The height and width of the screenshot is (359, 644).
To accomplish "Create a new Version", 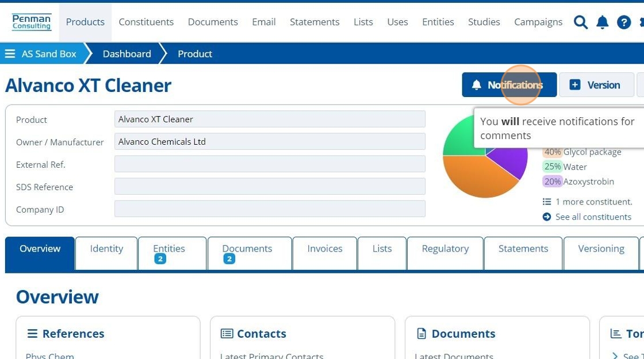I will [x=596, y=85].
